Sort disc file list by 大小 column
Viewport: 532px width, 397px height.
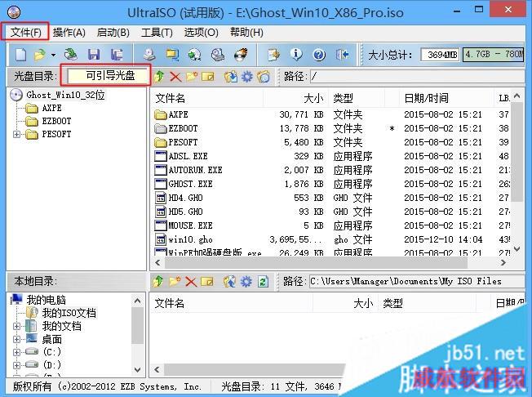[x=295, y=99]
